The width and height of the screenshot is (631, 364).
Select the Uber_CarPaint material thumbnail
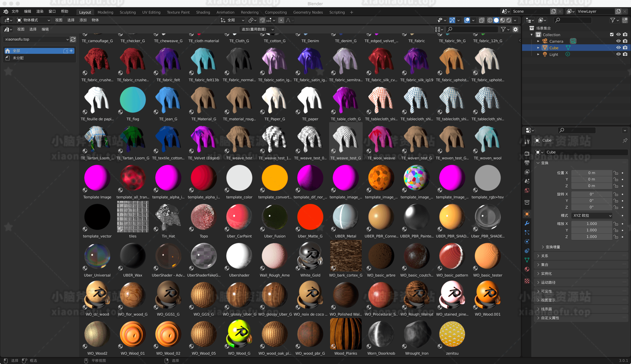pyautogui.click(x=239, y=217)
